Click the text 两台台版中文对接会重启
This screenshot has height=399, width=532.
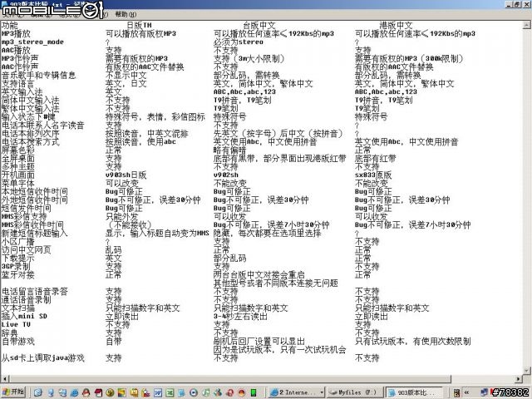(x=259, y=275)
